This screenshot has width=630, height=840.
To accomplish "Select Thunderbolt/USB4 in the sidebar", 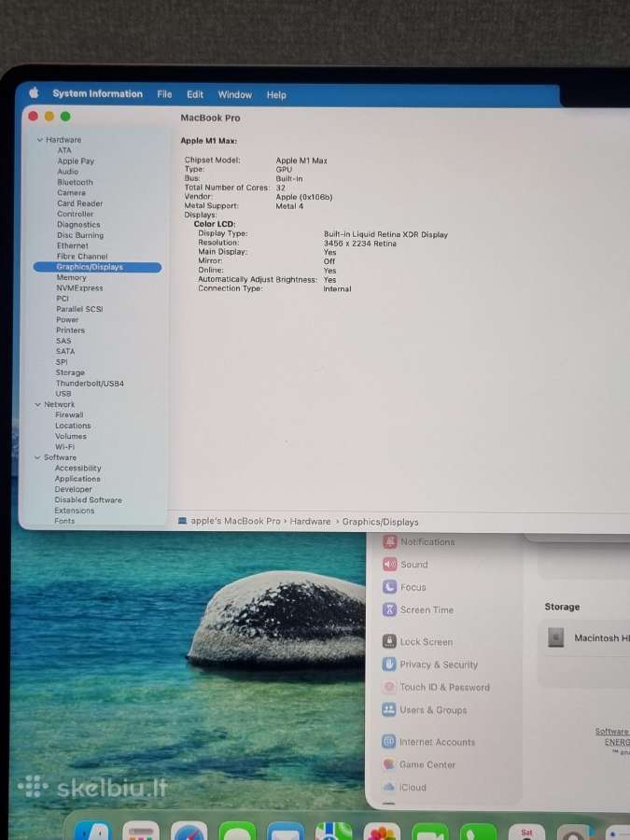I will pos(90,384).
